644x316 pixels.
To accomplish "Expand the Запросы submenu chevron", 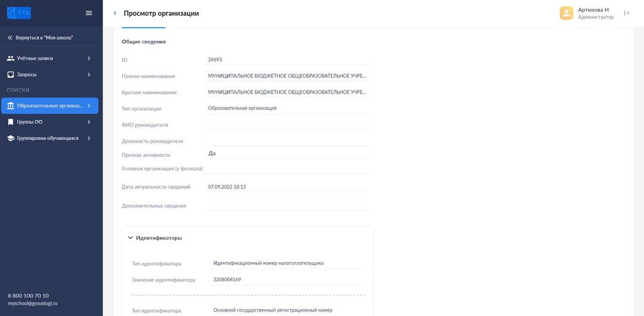I will (89, 75).
